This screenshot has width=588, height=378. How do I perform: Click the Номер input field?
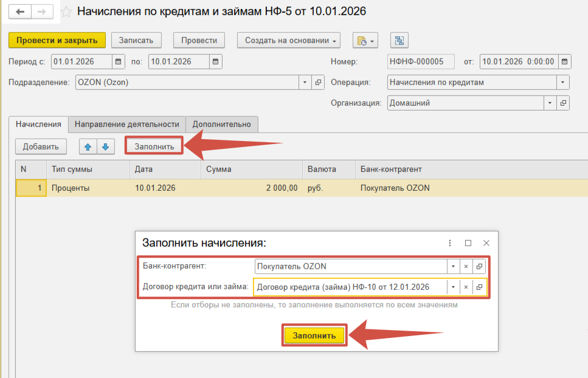421,61
